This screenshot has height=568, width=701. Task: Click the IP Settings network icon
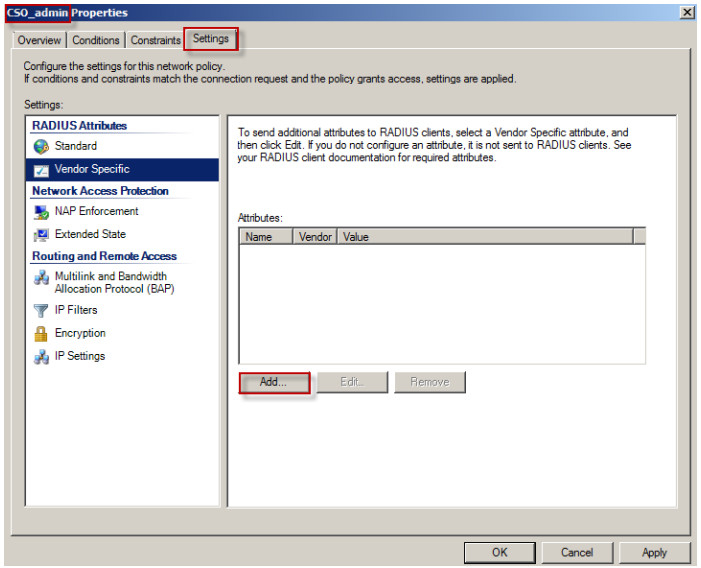[41, 357]
